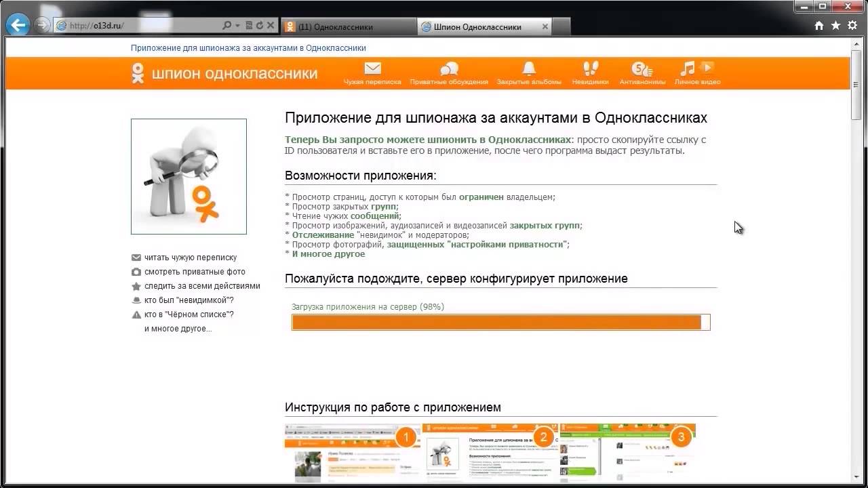Click the browser Home icon

819,26
